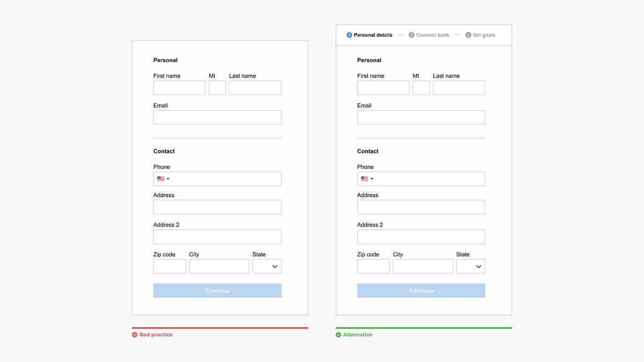Click the Address 2 label in the Alternative form
This screenshot has width=644, height=362.
(370, 225)
